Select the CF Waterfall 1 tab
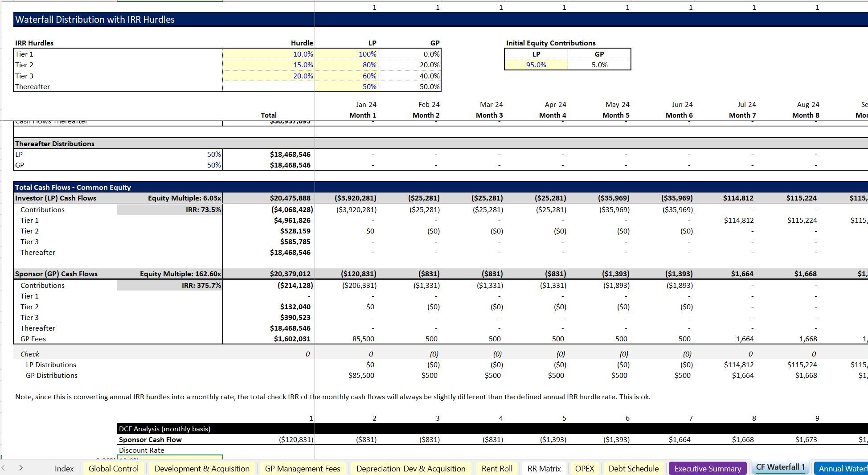The width and height of the screenshot is (868, 475). coord(780,467)
